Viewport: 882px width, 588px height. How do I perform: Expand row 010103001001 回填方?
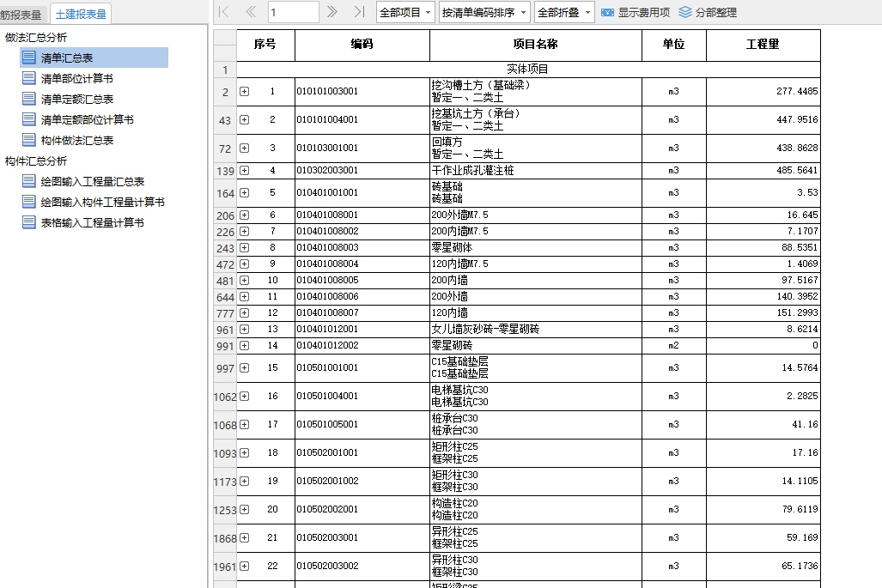pos(244,148)
